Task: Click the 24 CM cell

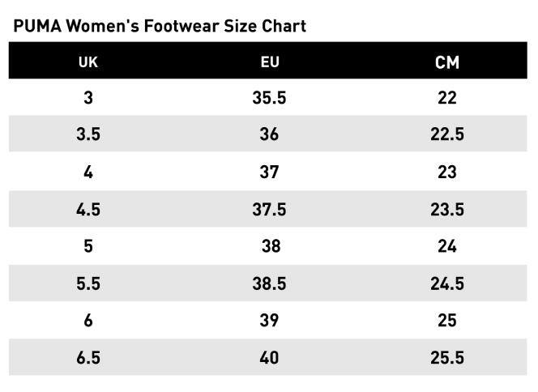Action: tap(447, 246)
